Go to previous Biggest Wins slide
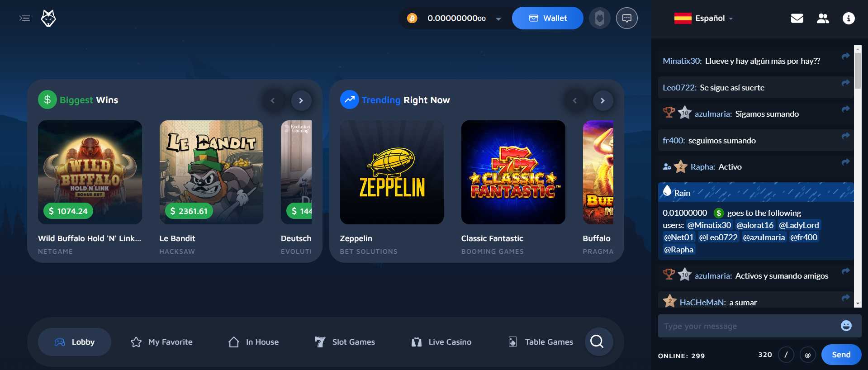 (x=272, y=100)
